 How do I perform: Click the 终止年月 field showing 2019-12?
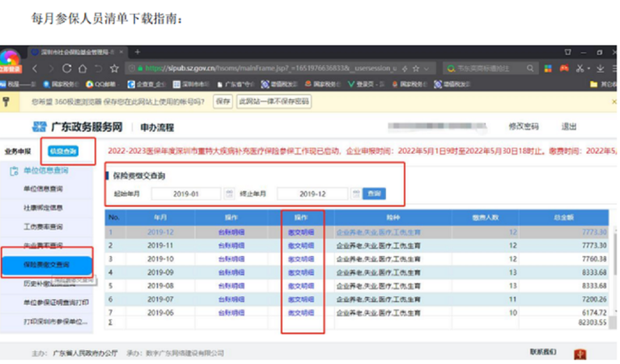pos(312,193)
